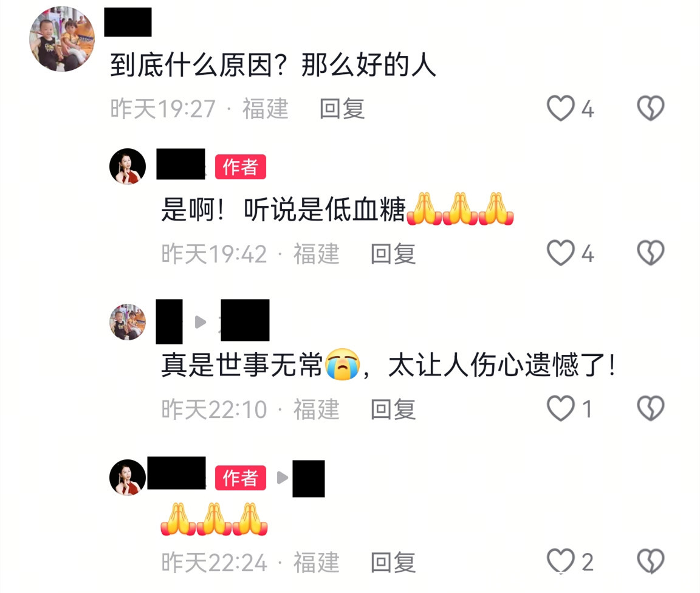
Task: Reply to the 22:24 praying hands comment
Action: pos(393,562)
